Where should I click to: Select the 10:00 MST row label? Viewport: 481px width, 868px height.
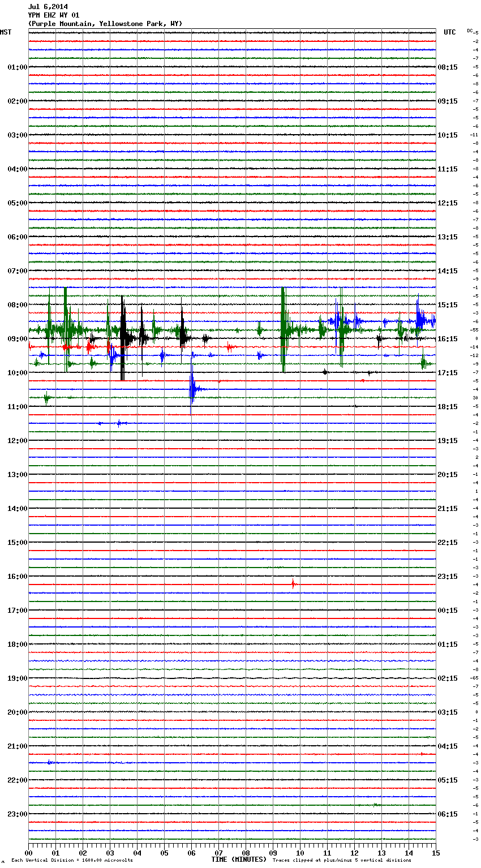pyautogui.click(x=18, y=373)
